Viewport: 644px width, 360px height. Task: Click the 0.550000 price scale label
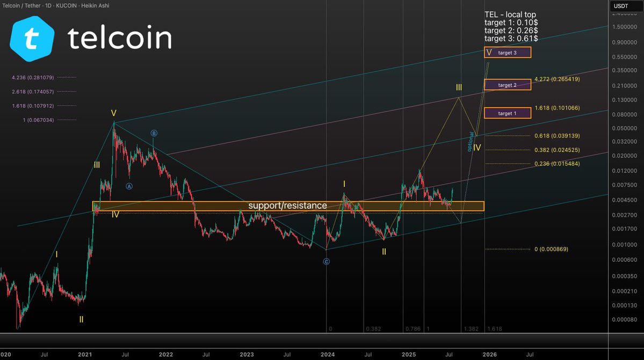pos(624,57)
